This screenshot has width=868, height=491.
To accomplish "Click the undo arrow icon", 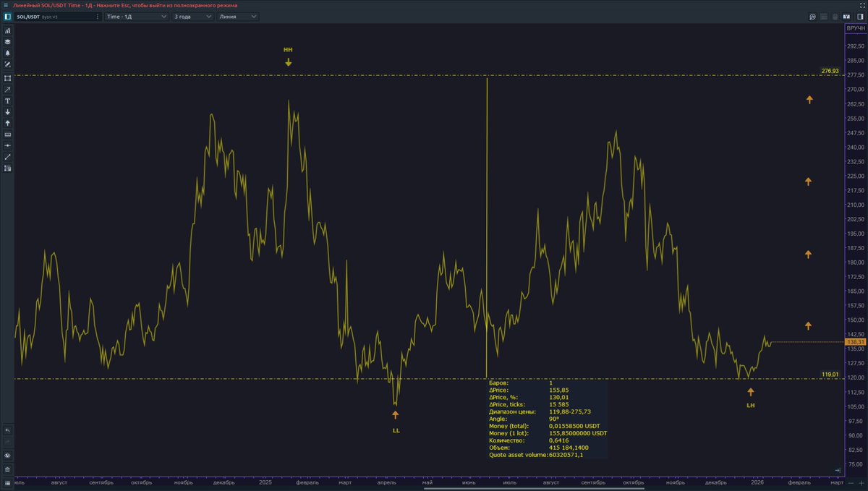I will coord(7,430).
